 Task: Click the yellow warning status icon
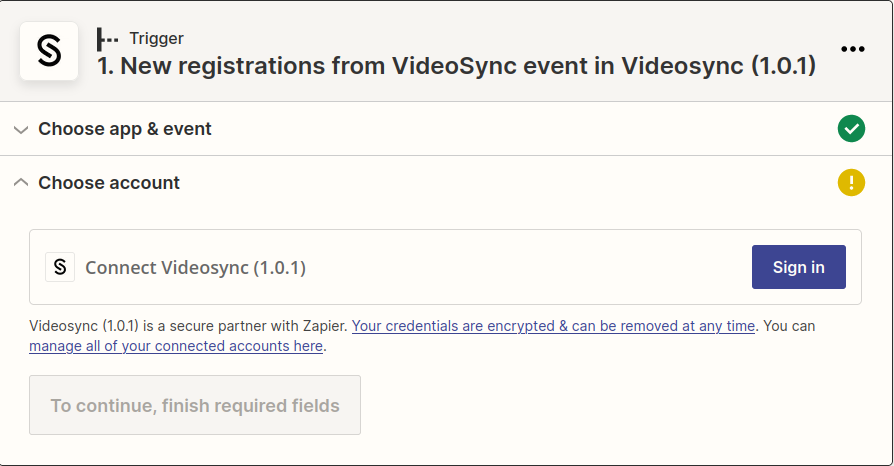tap(851, 183)
